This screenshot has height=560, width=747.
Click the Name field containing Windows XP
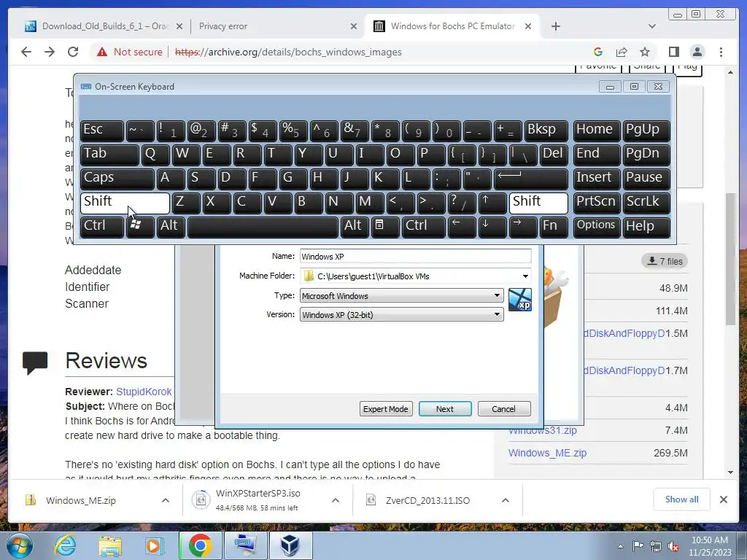(x=415, y=256)
